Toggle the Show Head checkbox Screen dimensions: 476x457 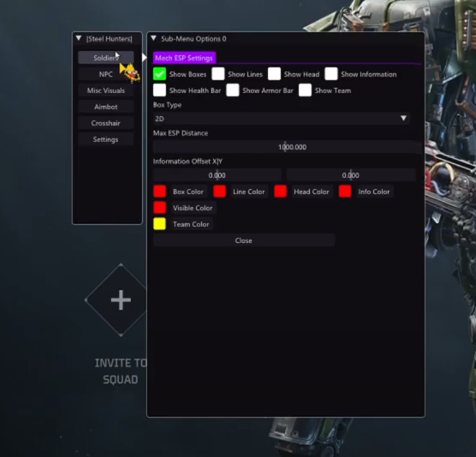click(x=274, y=74)
